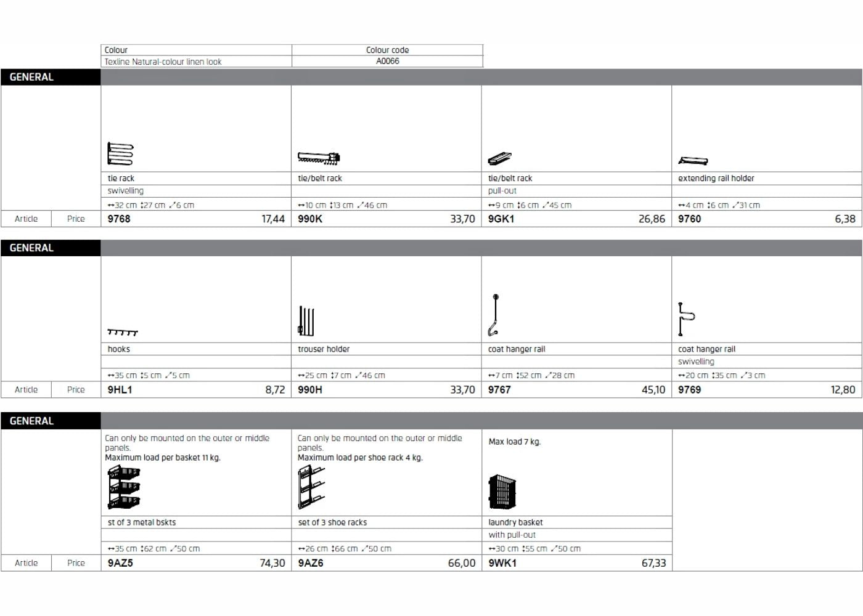Select article number 9GK1
This screenshot has width=863, height=616.
[501, 219]
